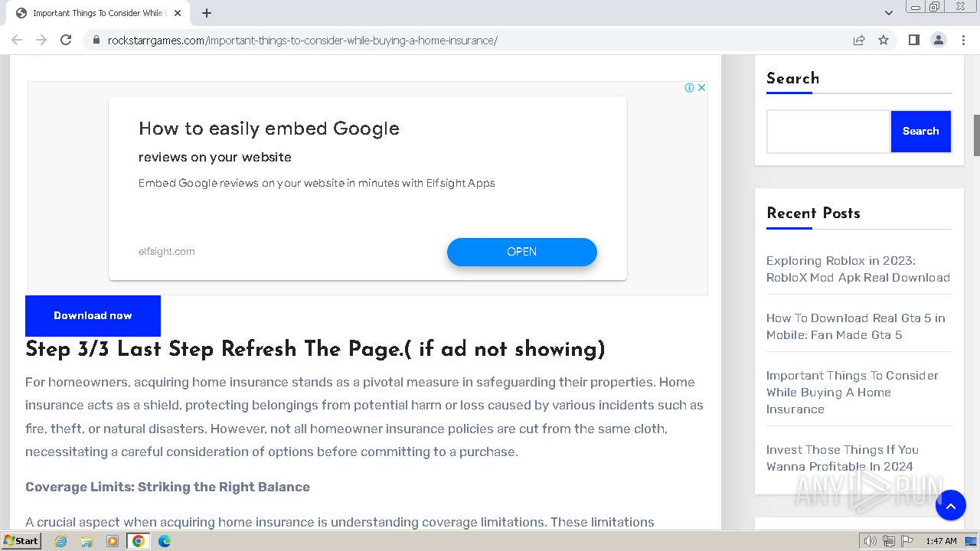The height and width of the screenshot is (551, 980).
Task: Open the How To Download Real Gta 5 post
Action: pyautogui.click(x=856, y=326)
